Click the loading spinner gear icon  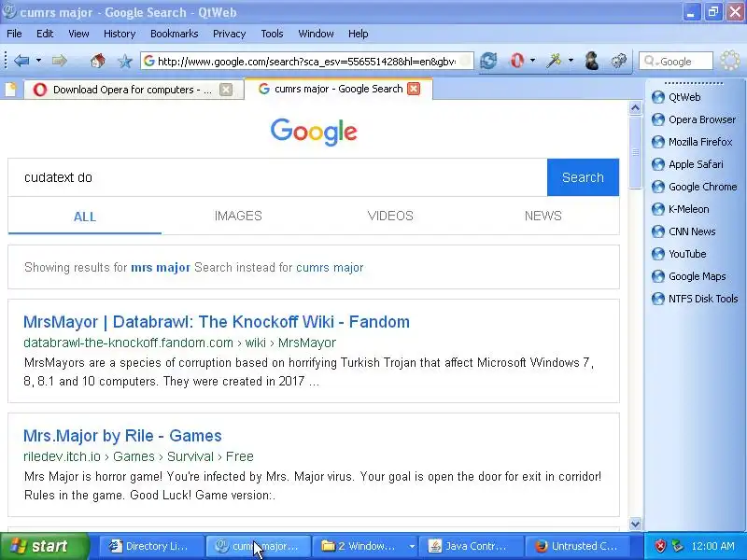point(730,61)
